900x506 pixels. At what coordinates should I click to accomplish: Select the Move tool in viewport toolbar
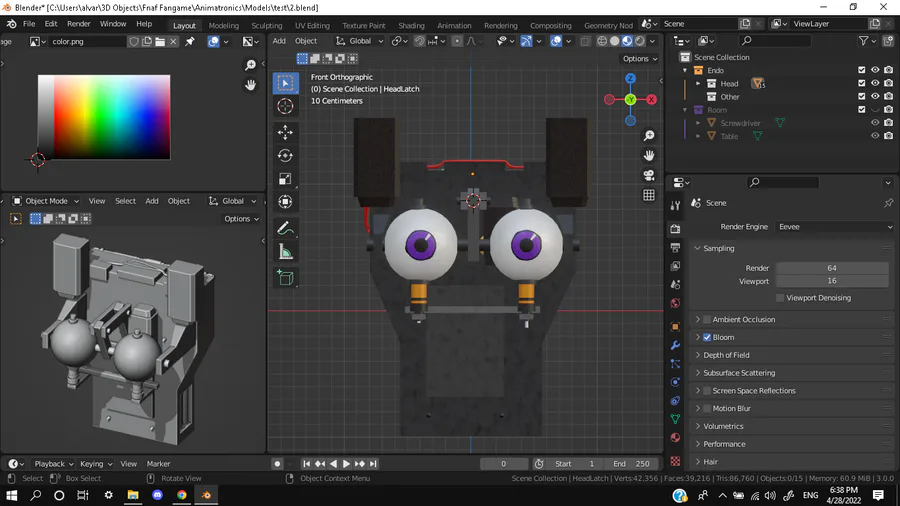pyautogui.click(x=285, y=132)
